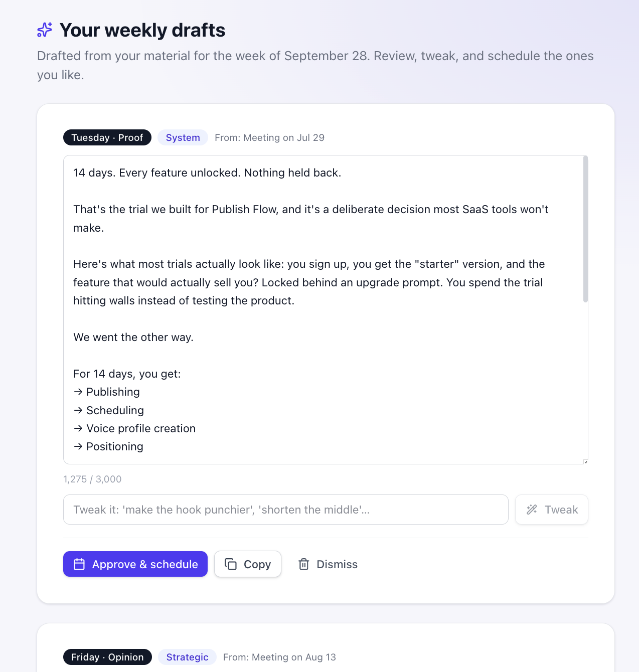
Task: Click inside the draft text editor
Action: tap(323, 309)
